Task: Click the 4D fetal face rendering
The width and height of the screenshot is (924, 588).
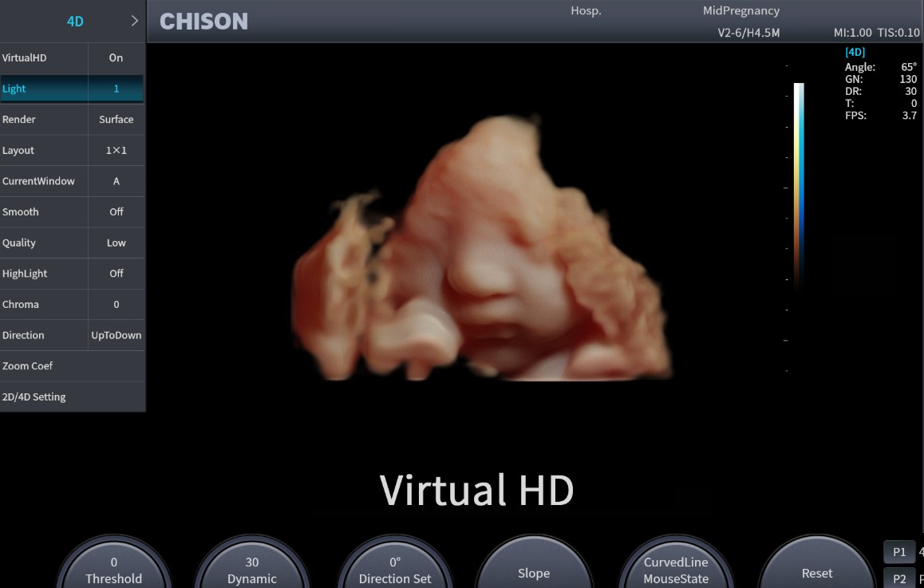Action: pos(482,249)
